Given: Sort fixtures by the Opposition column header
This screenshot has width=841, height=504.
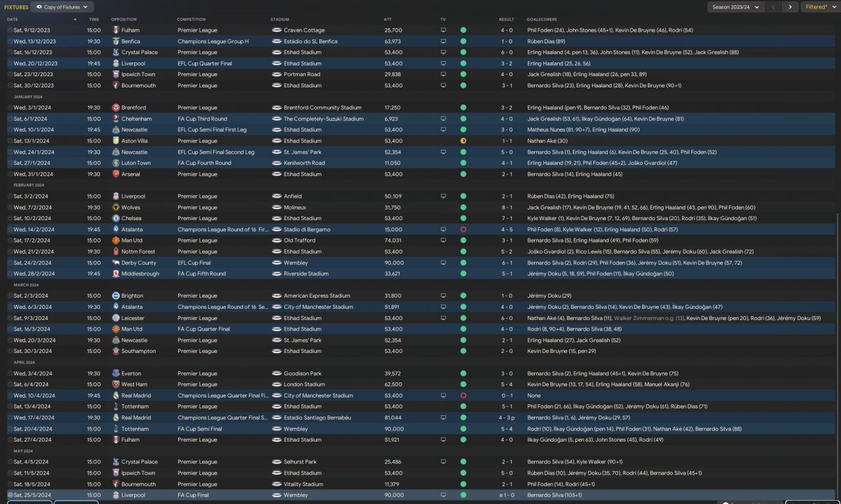Looking at the screenshot, I should (124, 19).
